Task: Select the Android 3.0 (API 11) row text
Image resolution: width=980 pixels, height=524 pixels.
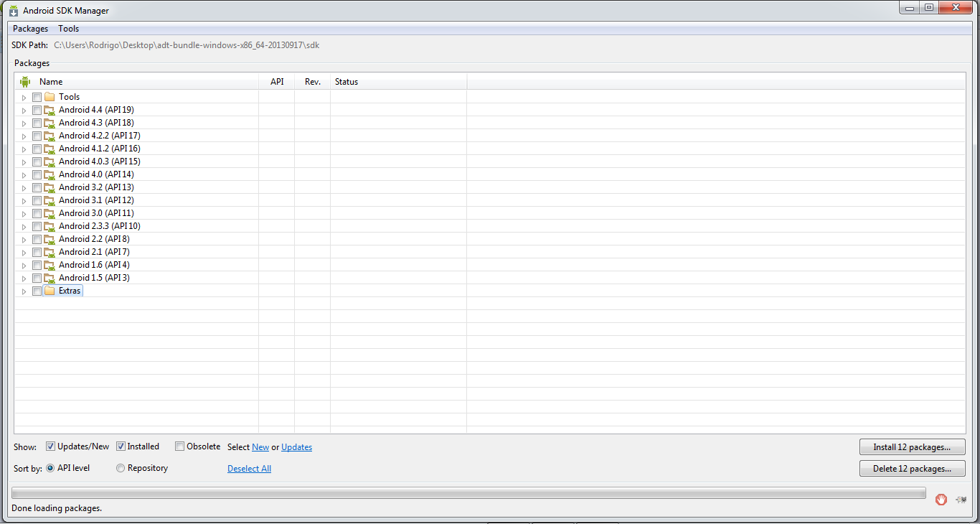Action: (96, 213)
